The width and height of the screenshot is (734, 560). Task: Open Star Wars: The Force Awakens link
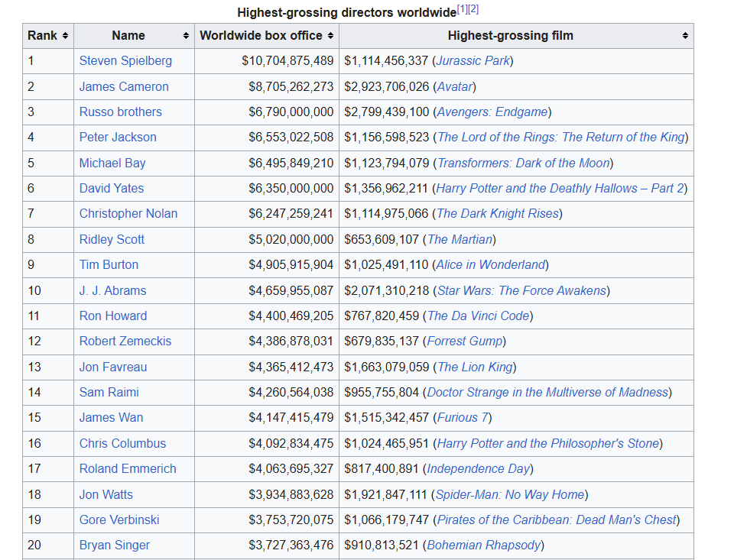pyautogui.click(x=522, y=290)
